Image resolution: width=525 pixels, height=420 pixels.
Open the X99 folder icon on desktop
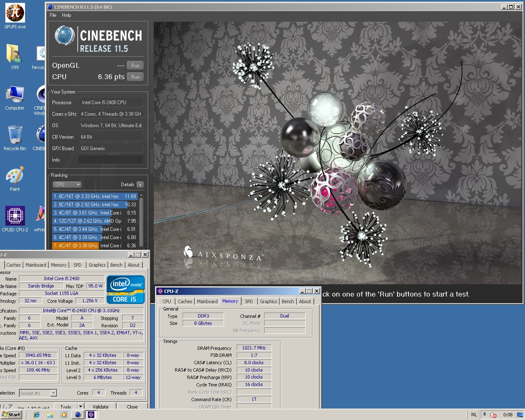point(15,56)
